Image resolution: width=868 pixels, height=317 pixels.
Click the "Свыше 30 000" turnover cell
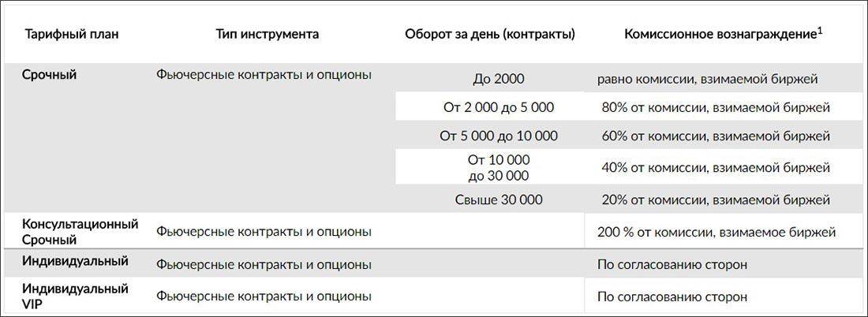point(499,200)
